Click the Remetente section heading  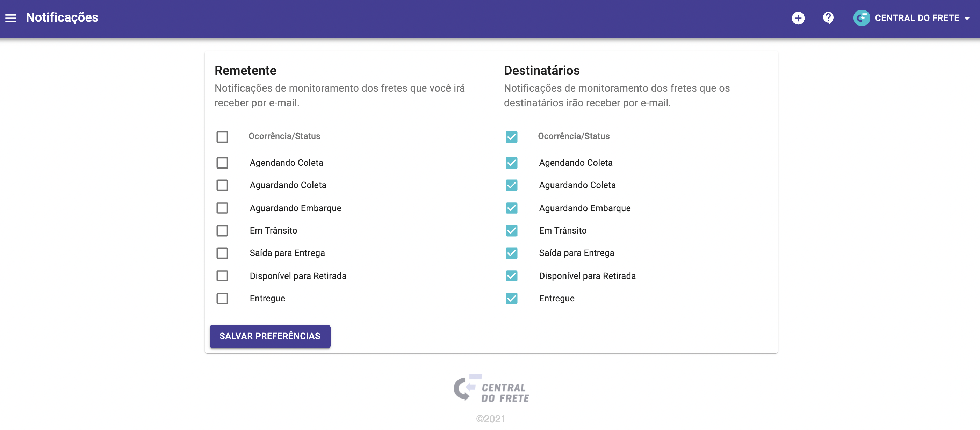coord(245,70)
